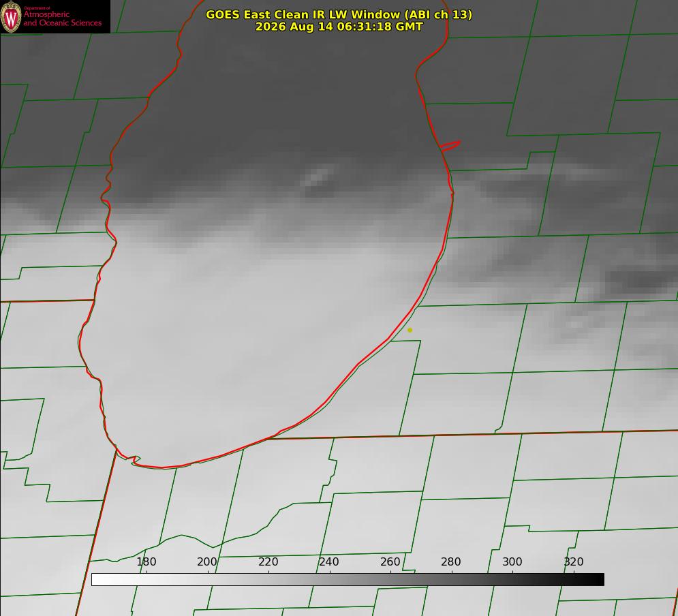The width and height of the screenshot is (678, 616).
Task: Click the 200 label on colorbar
Action: [207, 561]
